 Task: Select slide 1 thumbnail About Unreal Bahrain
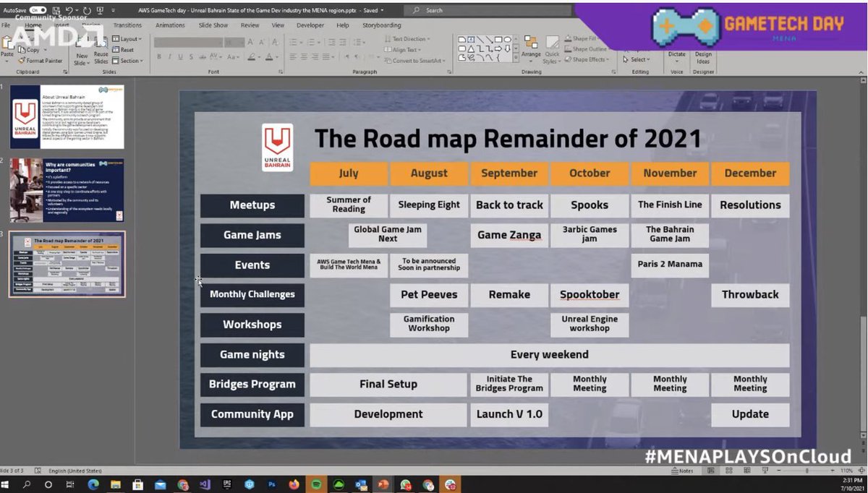pyautogui.click(x=67, y=117)
